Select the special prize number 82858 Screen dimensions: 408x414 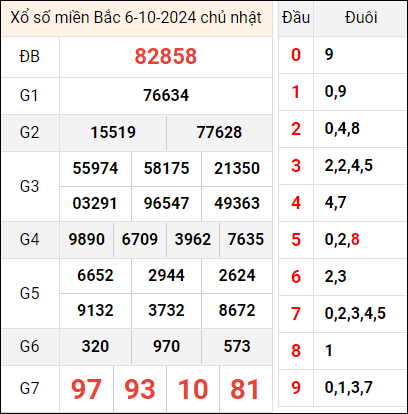[x=166, y=56]
